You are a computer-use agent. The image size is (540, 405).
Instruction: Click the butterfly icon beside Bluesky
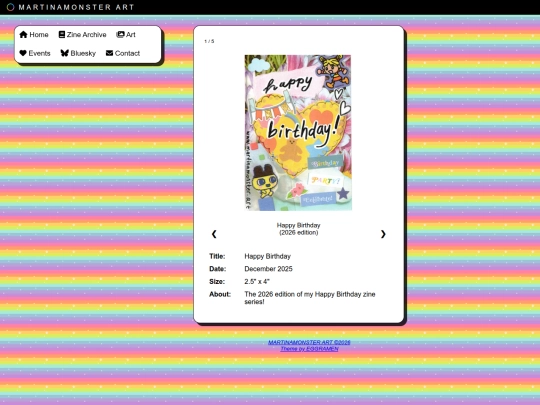(x=65, y=53)
